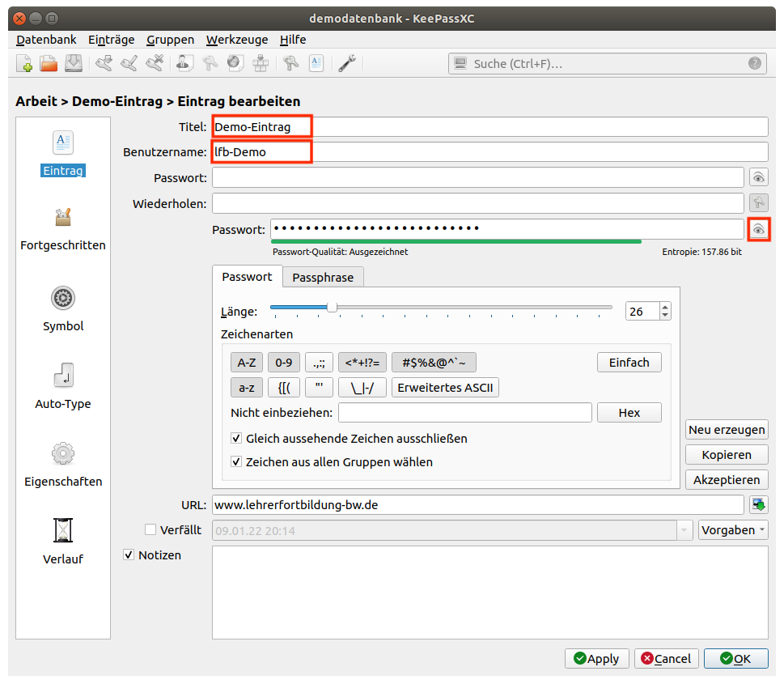This screenshot has width=784, height=684.
Task: Open the Verlauf hourglass section
Action: tap(63, 531)
